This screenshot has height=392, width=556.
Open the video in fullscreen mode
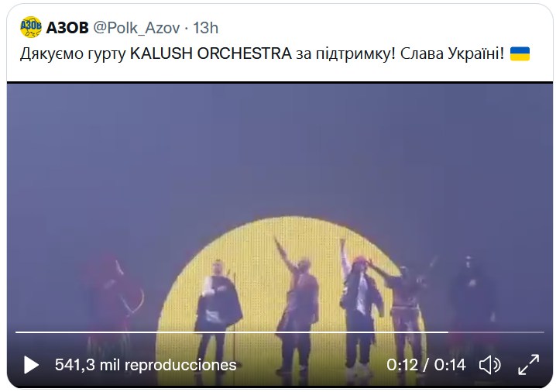[x=528, y=365]
